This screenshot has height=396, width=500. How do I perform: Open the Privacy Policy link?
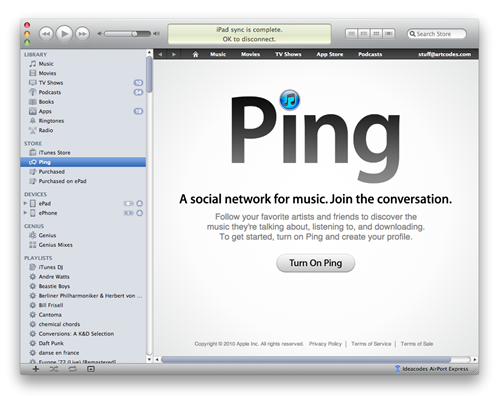(325, 344)
